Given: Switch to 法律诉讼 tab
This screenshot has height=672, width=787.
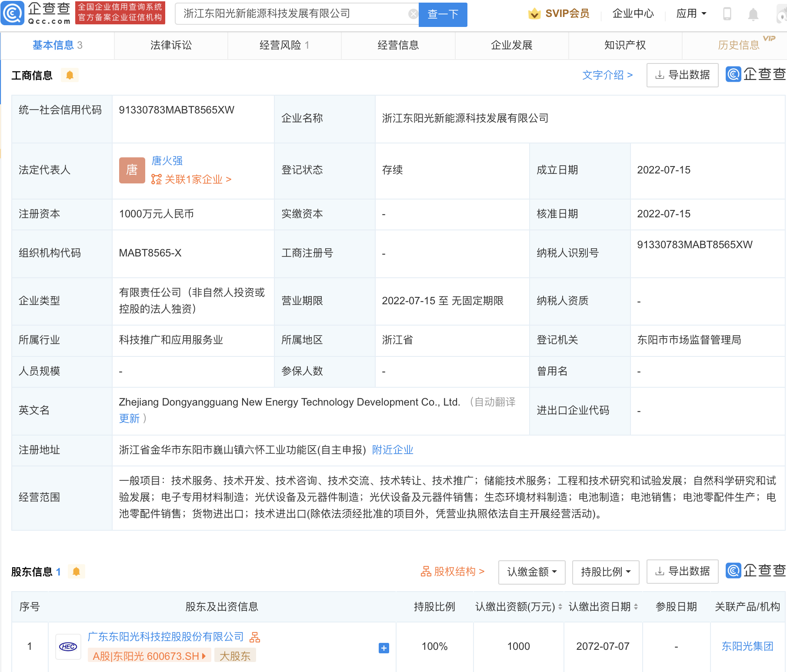Looking at the screenshot, I should click(171, 45).
